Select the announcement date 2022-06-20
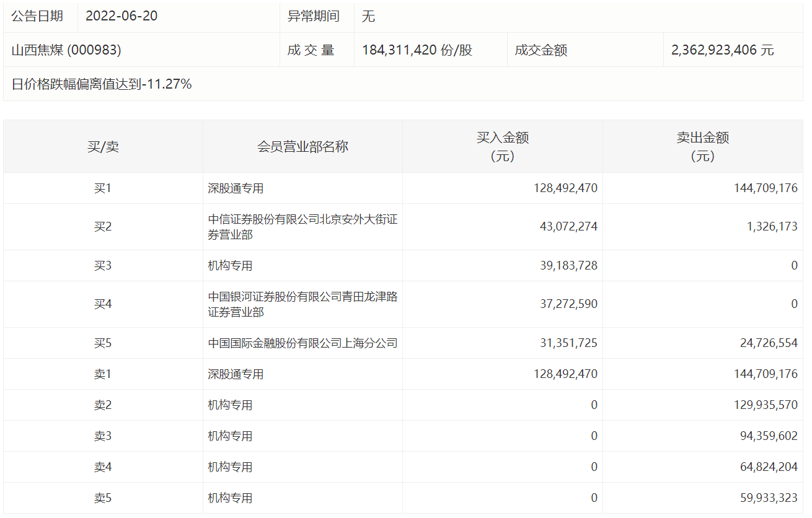 click(x=121, y=16)
